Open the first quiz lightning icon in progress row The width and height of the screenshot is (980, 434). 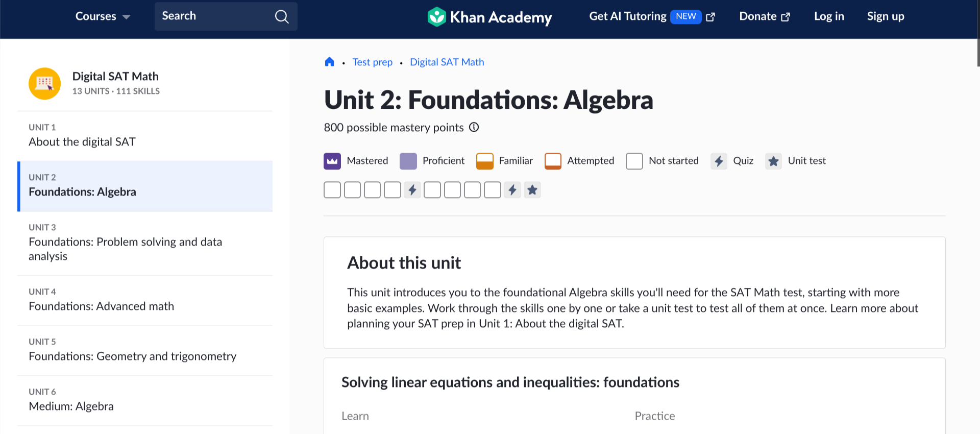tap(412, 190)
